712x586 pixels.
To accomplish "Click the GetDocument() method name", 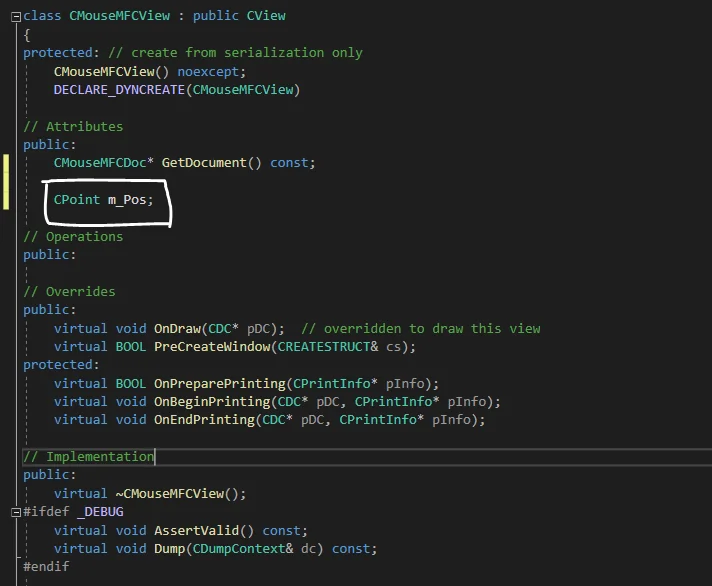I will 203,163.
